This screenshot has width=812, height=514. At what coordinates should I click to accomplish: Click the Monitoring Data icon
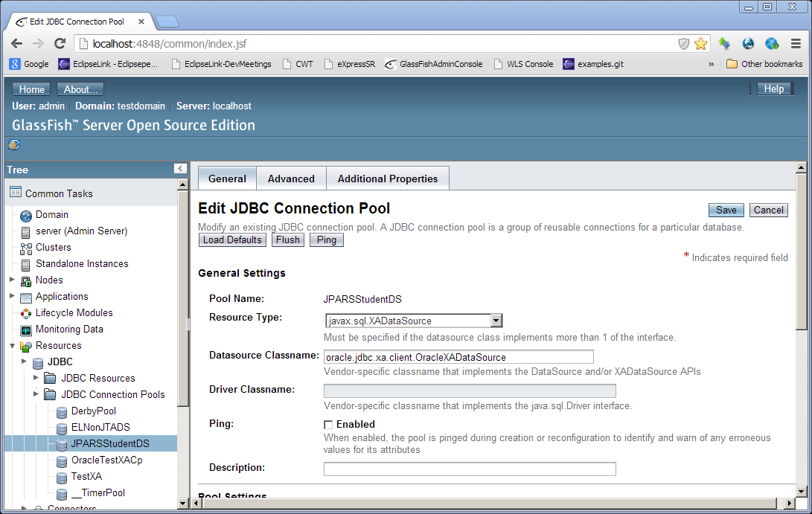pyautogui.click(x=26, y=330)
